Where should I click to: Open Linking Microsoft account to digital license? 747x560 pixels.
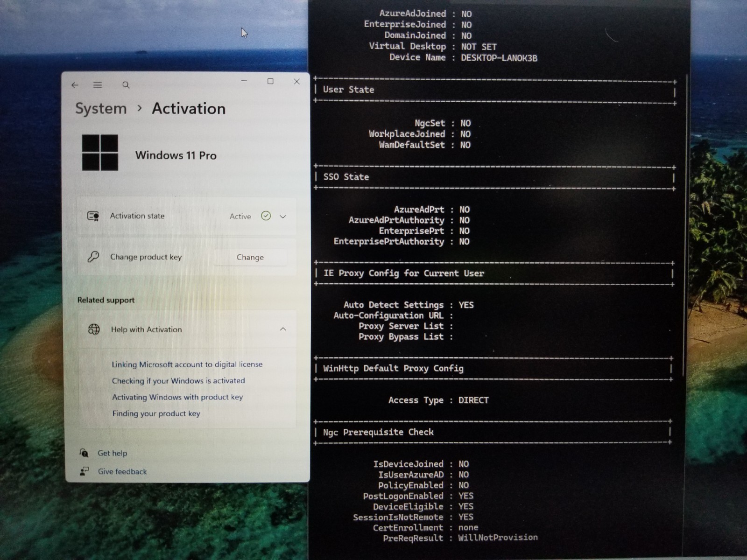[x=187, y=364]
